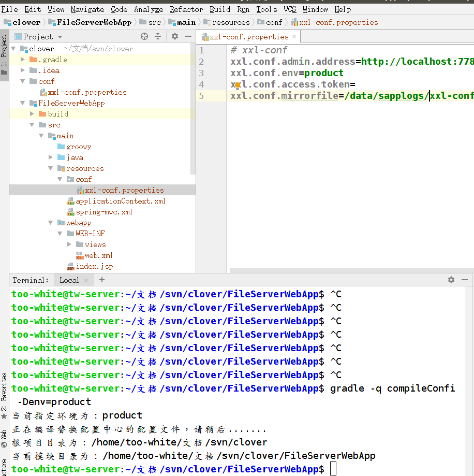474x476 pixels.
Task: Toggle the Favorites side tab
Action: pos(4,395)
